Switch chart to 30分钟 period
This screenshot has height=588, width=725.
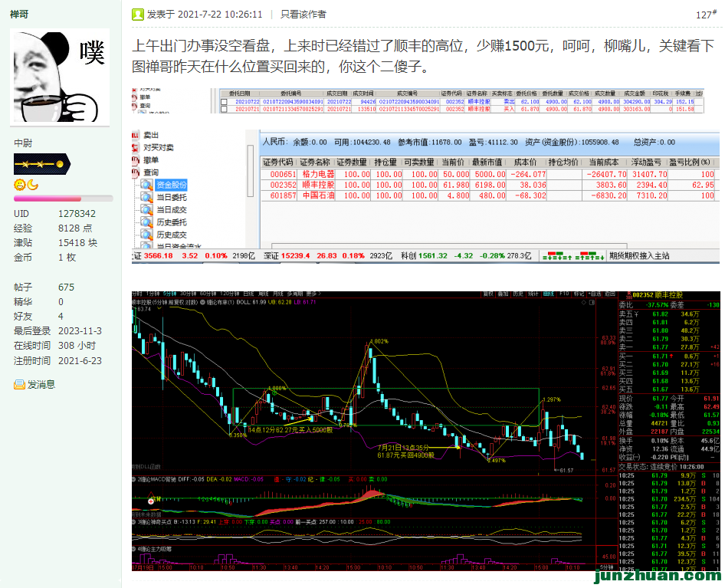click(189, 294)
